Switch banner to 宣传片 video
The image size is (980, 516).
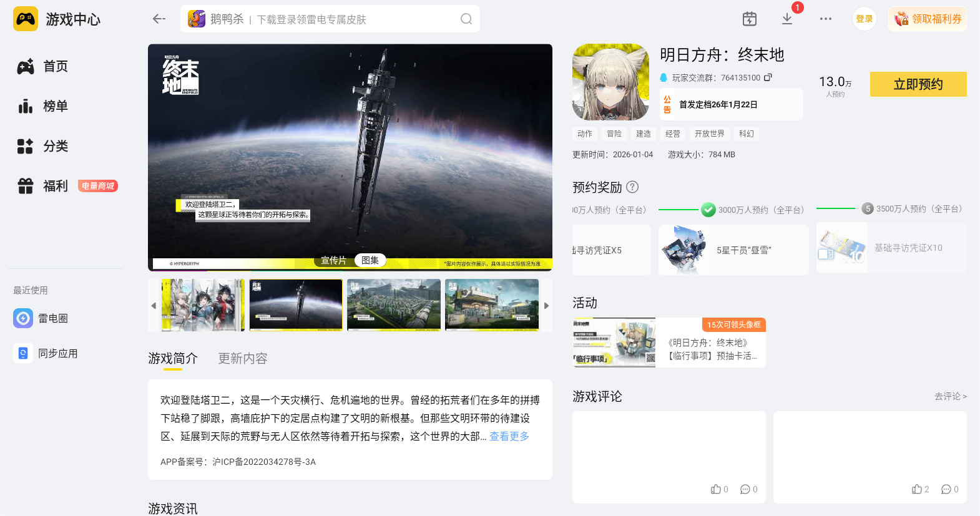[333, 260]
